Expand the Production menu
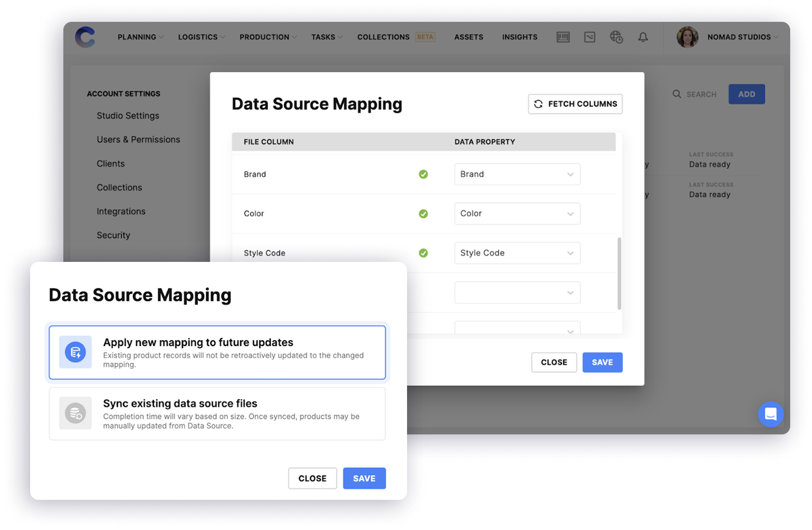Image resolution: width=812 pixels, height=530 pixels. tap(268, 37)
